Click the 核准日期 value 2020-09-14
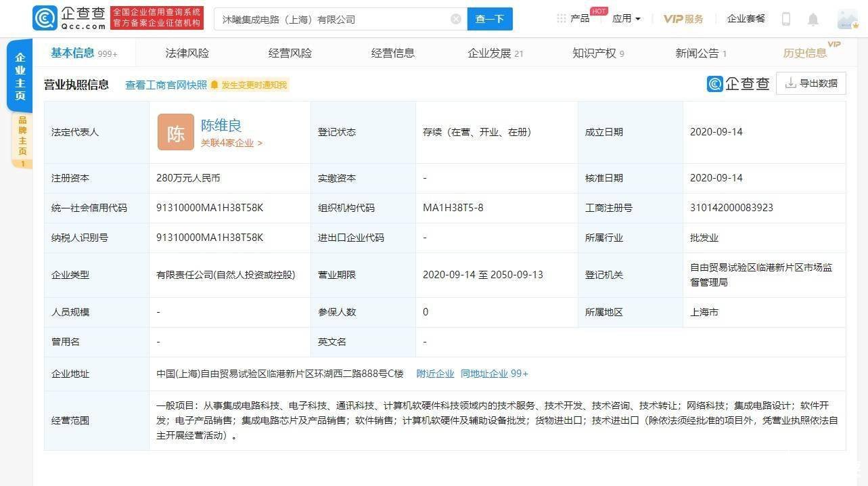Screen dimensions: 868x486 click(x=716, y=178)
